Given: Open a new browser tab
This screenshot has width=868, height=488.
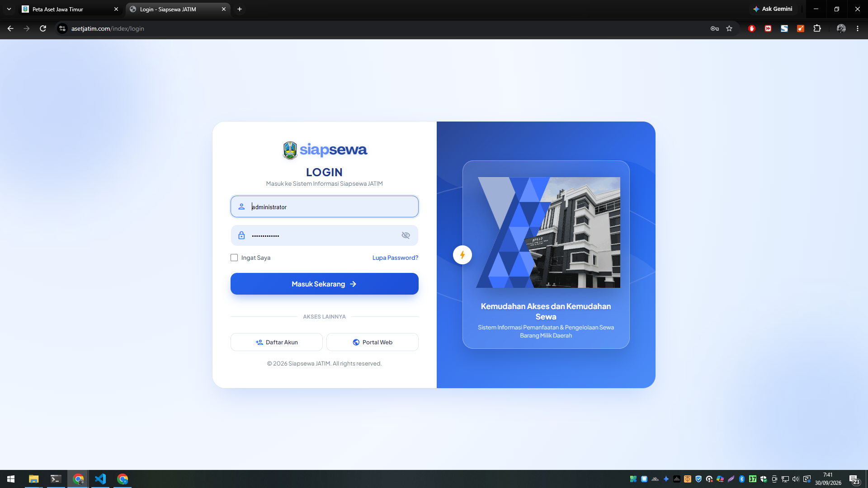Looking at the screenshot, I should coord(240,9).
